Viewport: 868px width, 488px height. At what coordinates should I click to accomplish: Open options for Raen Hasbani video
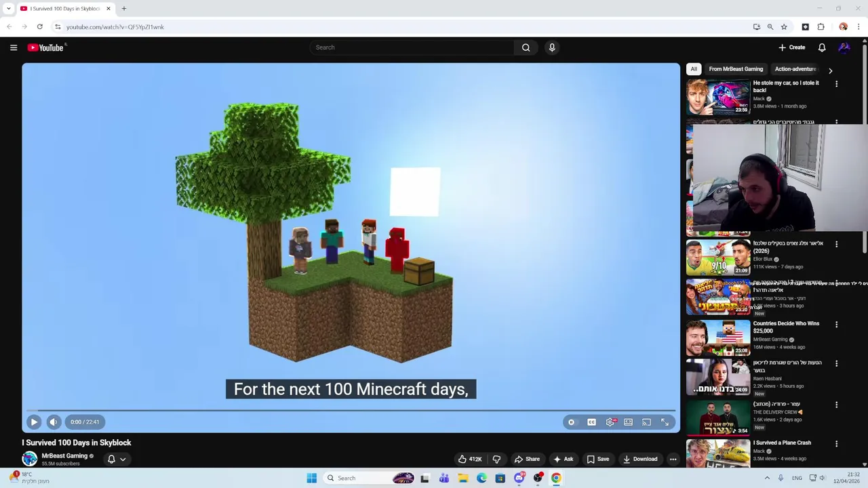pyautogui.click(x=836, y=364)
